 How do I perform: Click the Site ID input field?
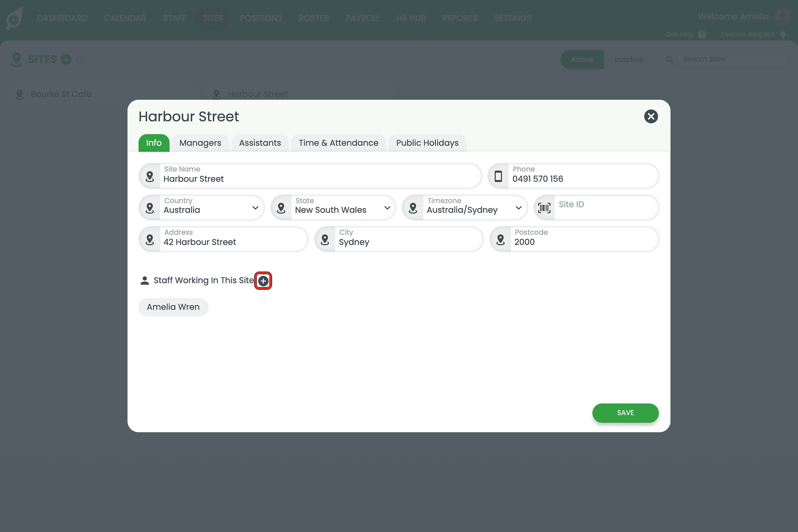tap(596, 207)
